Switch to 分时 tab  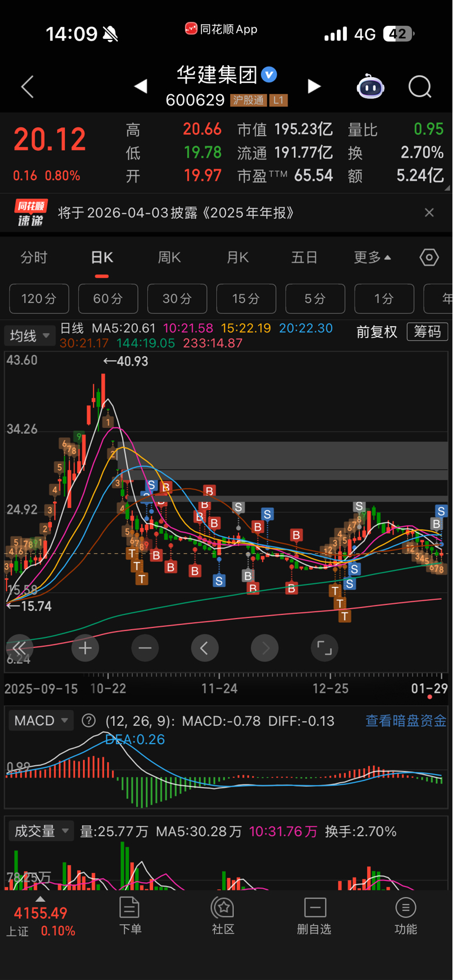(34, 257)
